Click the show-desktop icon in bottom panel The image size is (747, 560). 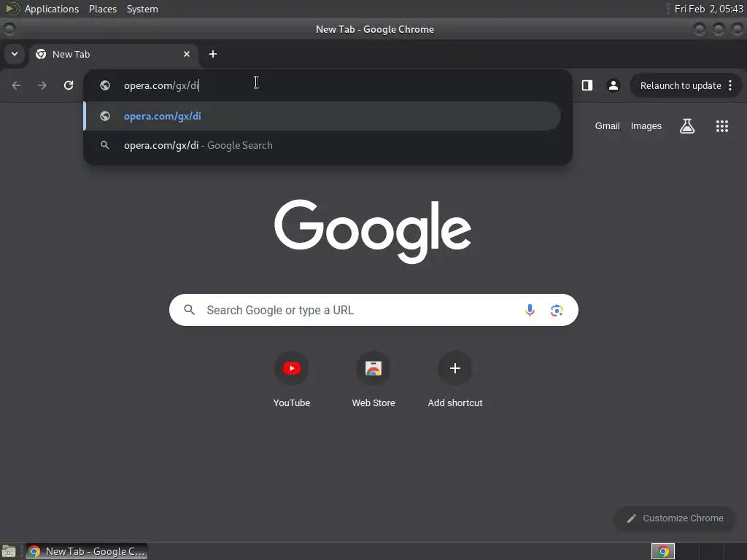pos(9,551)
